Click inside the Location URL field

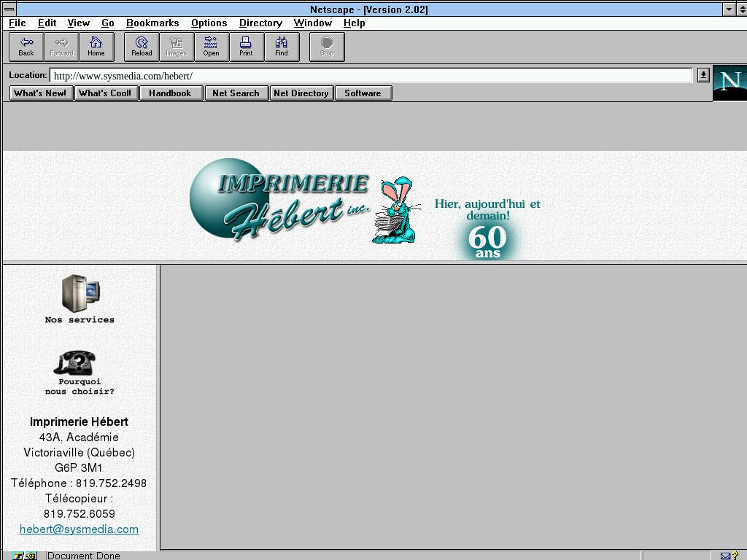(x=365, y=76)
